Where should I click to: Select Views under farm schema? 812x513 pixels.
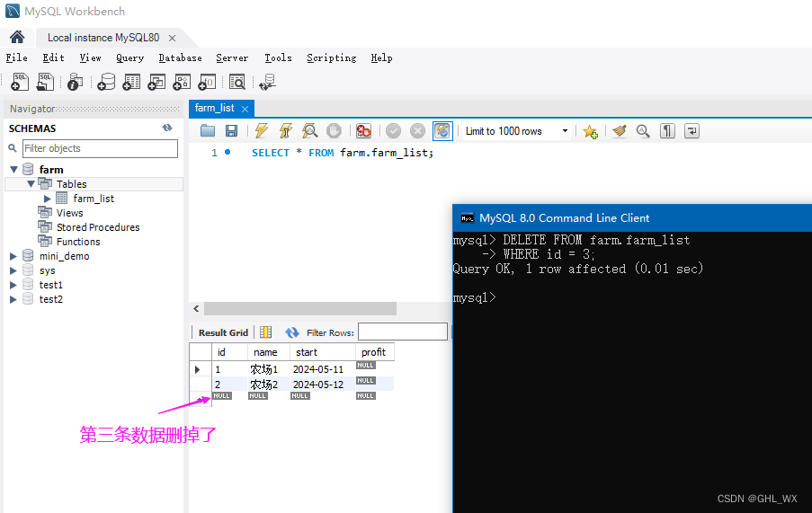(x=69, y=213)
